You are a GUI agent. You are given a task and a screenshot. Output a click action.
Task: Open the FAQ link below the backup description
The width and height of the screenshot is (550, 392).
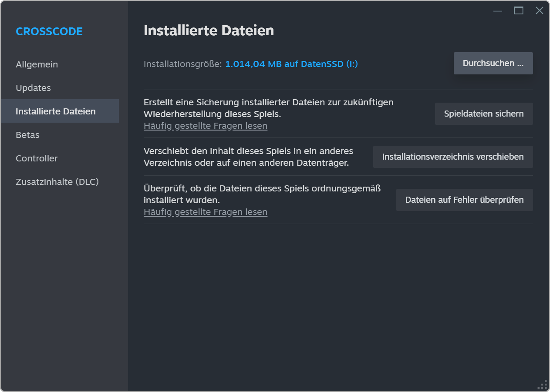206,126
